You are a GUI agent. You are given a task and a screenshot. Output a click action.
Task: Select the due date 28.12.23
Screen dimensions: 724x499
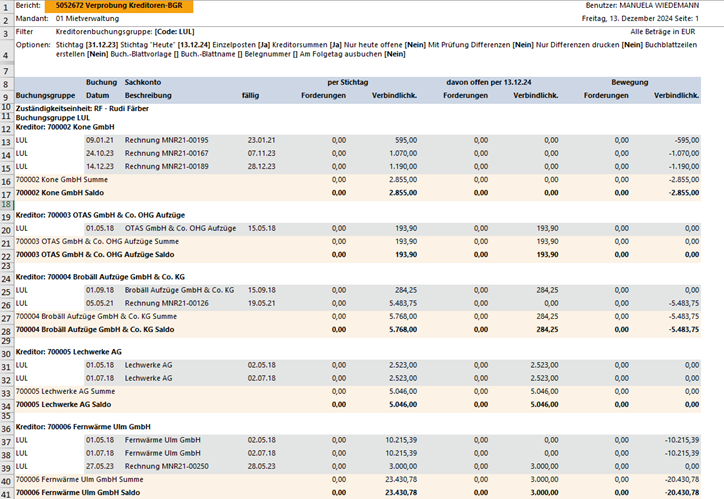[x=261, y=166]
